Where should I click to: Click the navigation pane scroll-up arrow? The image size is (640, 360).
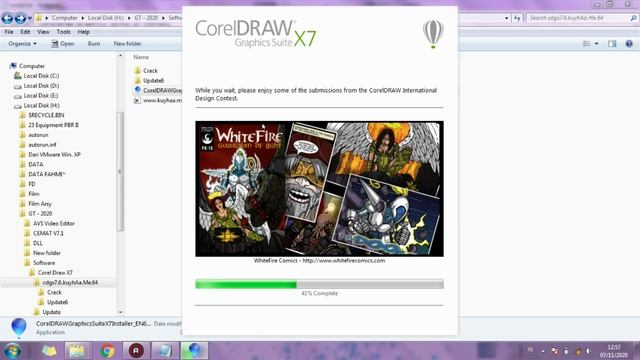[120, 56]
